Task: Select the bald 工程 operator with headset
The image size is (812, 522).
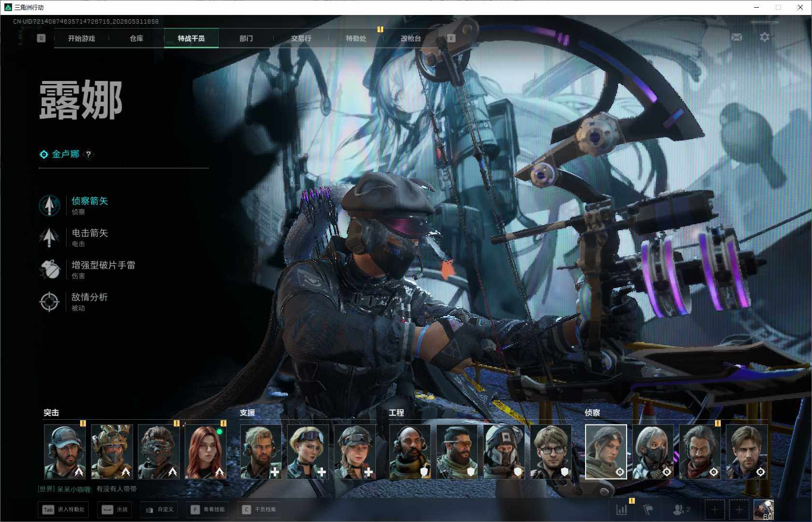Action: (410, 452)
